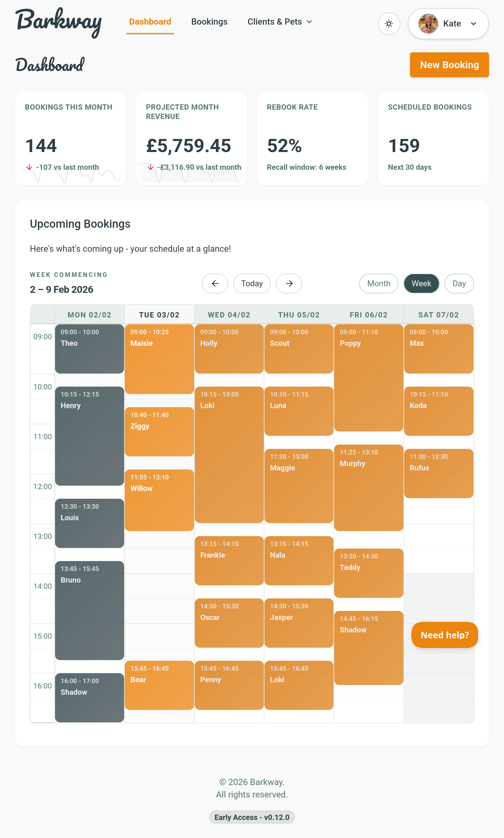Image resolution: width=504 pixels, height=838 pixels.
Task: Jump to current week with Today button
Action: (x=252, y=283)
